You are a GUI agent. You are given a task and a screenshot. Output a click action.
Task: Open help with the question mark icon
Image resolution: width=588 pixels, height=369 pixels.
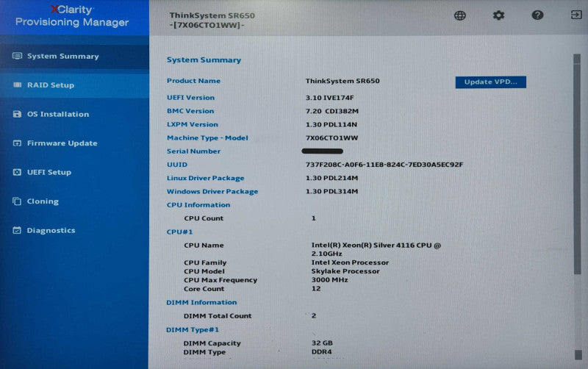537,15
